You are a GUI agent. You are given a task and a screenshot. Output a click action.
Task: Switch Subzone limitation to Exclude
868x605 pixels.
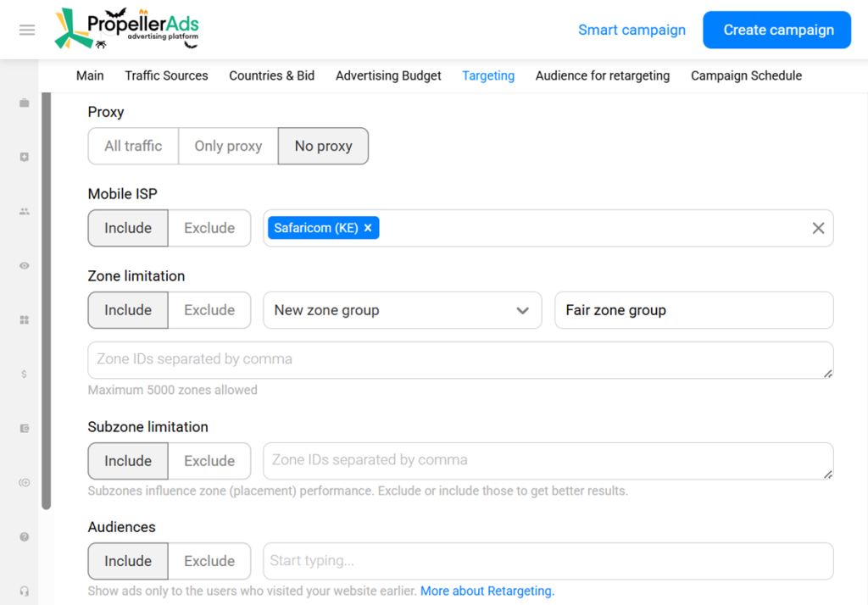[209, 461]
